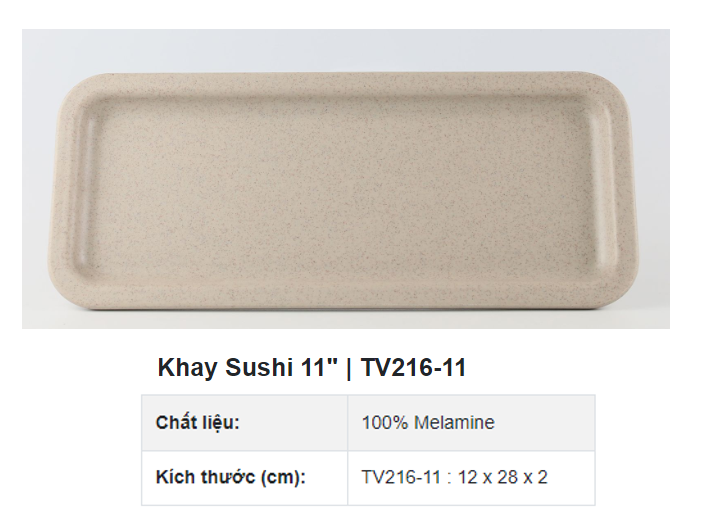Click the word Khay in the title
Screen dimensions: 711x531
tap(187, 368)
